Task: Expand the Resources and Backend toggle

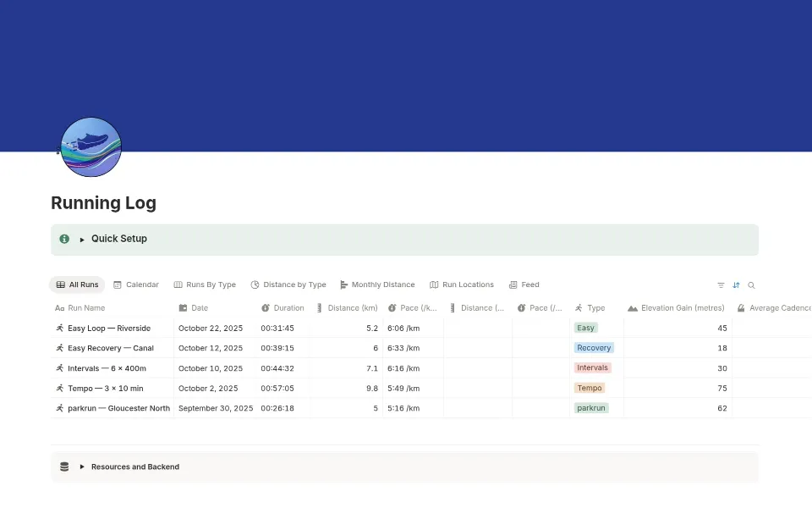Action: 82,467
